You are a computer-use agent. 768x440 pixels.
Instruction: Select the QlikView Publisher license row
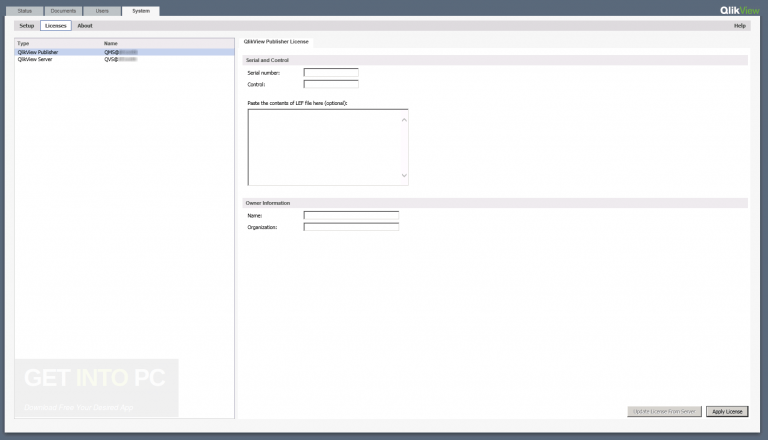pyautogui.click(x=124, y=52)
